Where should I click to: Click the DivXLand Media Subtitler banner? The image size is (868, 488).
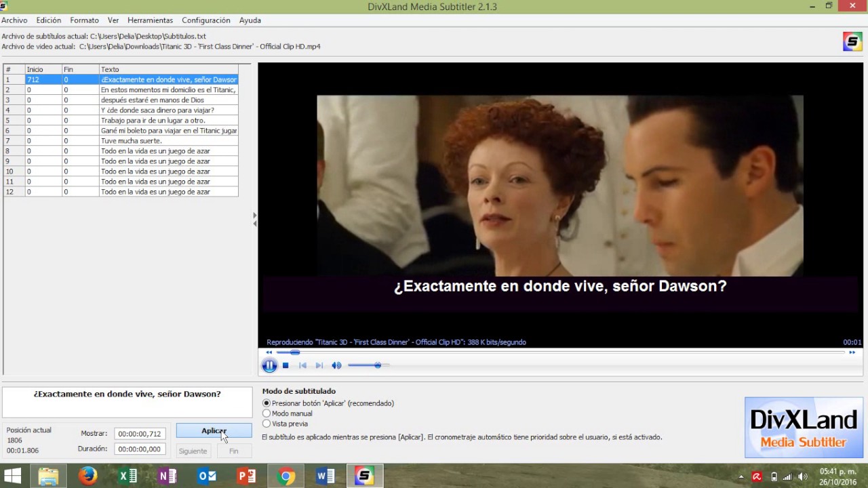pos(804,428)
